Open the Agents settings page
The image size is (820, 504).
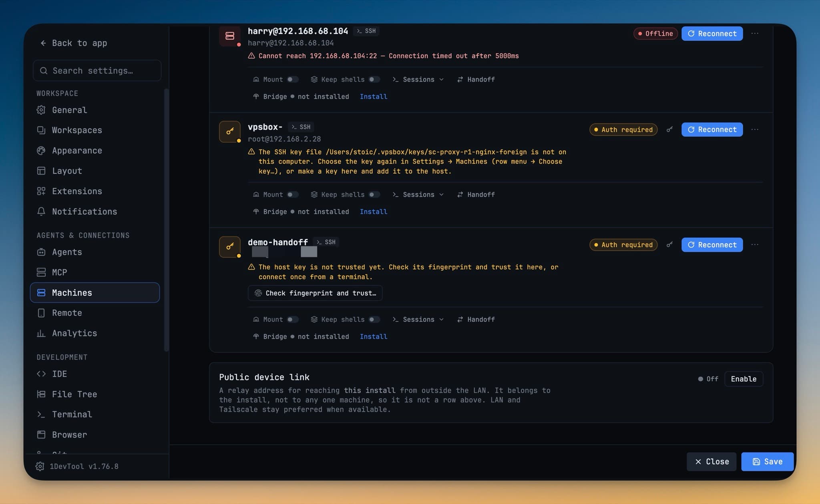(95, 252)
